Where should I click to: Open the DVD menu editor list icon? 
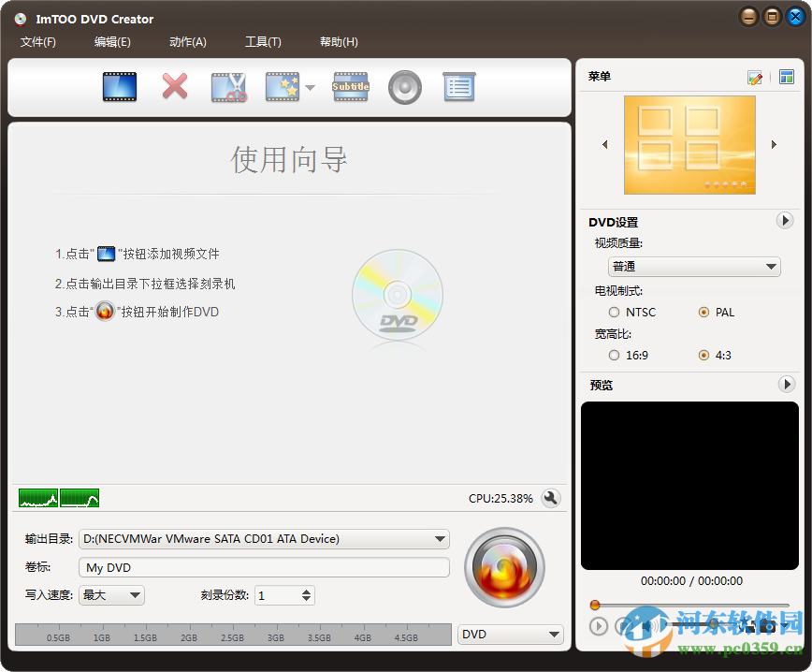(x=458, y=86)
